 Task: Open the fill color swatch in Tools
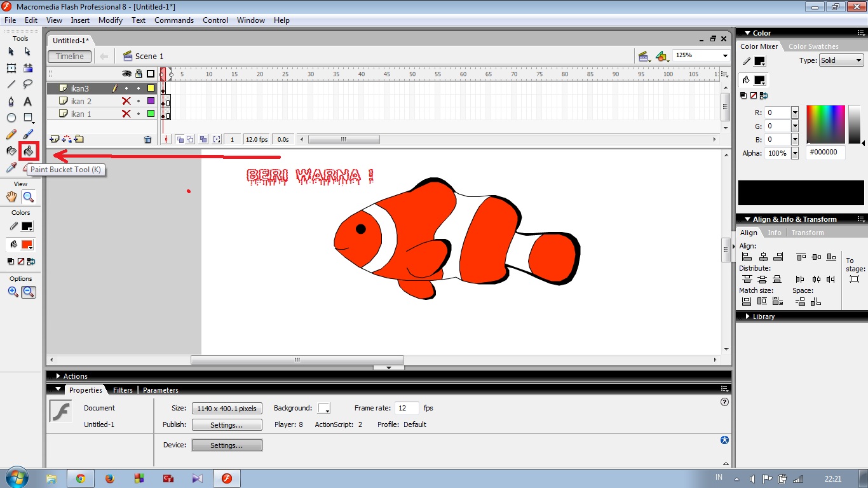tap(27, 245)
